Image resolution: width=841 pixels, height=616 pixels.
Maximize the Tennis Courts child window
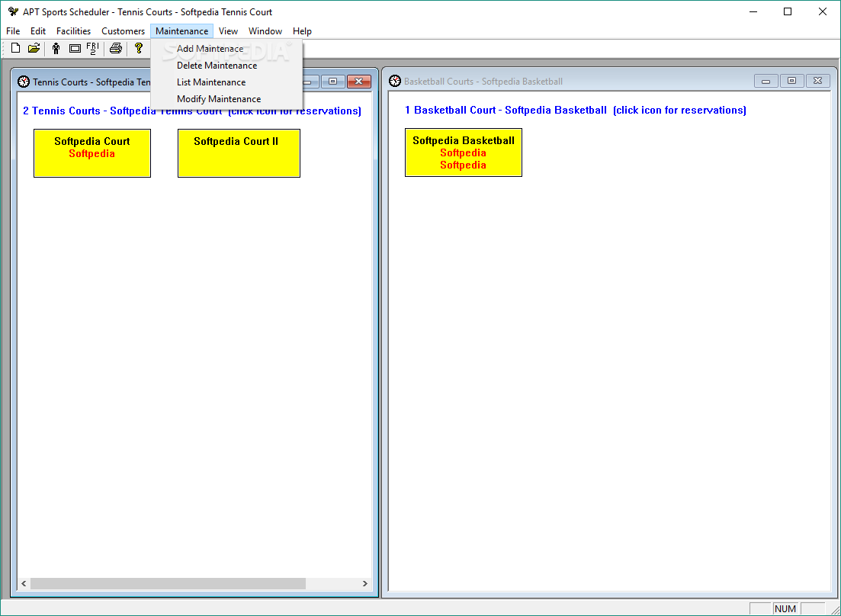(x=332, y=82)
